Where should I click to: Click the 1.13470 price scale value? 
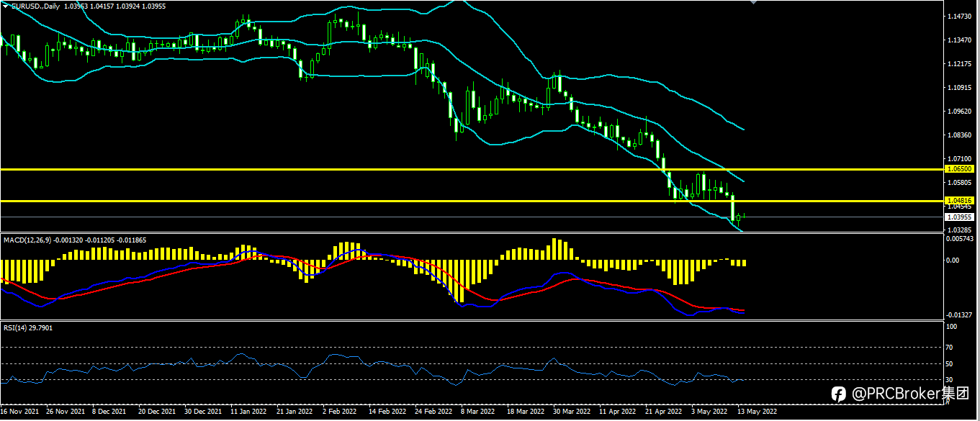point(960,40)
